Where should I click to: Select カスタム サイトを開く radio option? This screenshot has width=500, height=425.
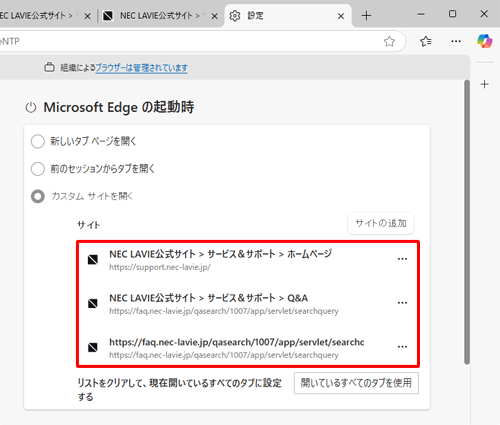(38, 196)
